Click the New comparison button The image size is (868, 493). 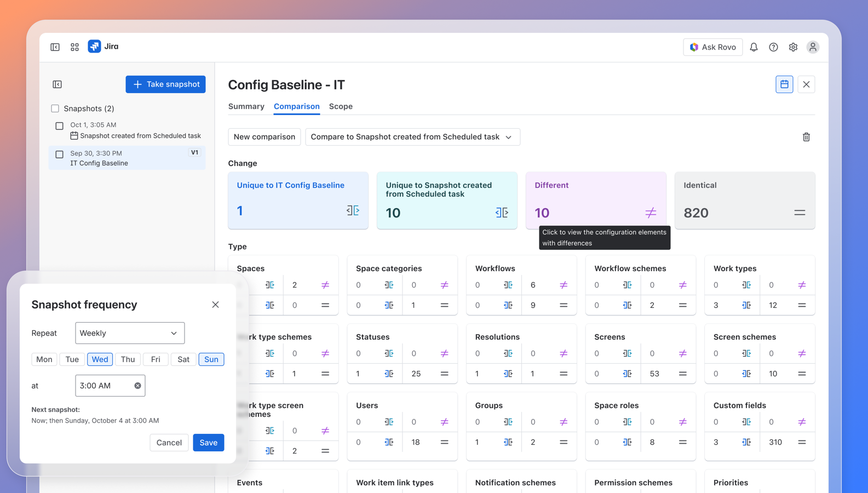point(265,137)
